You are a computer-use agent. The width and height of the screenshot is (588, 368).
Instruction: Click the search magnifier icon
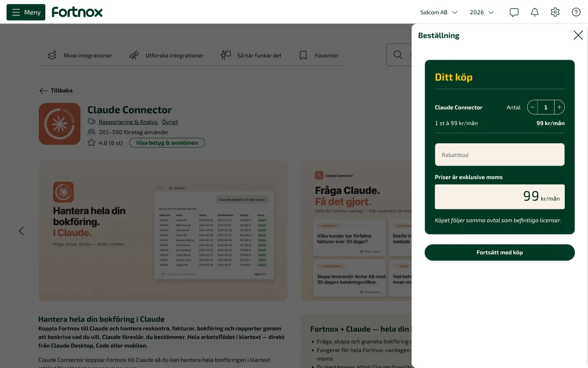tap(398, 55)
